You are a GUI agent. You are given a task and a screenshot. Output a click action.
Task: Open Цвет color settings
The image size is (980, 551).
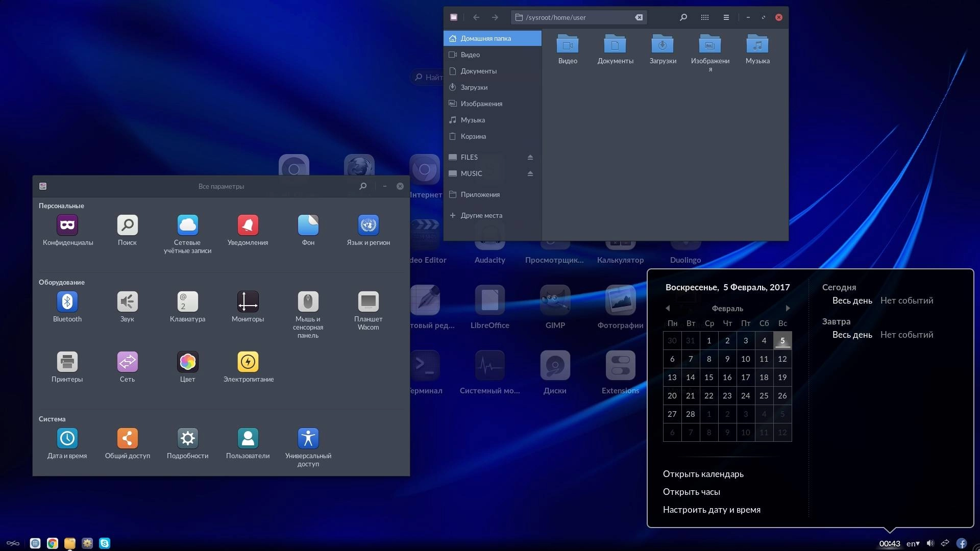(x=187, y=362)
